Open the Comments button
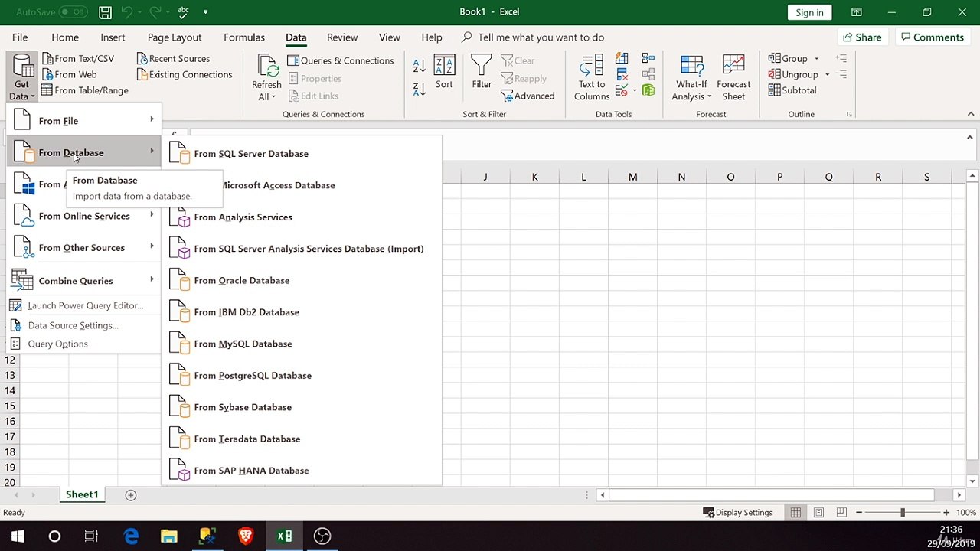 (x=931, y=37)
